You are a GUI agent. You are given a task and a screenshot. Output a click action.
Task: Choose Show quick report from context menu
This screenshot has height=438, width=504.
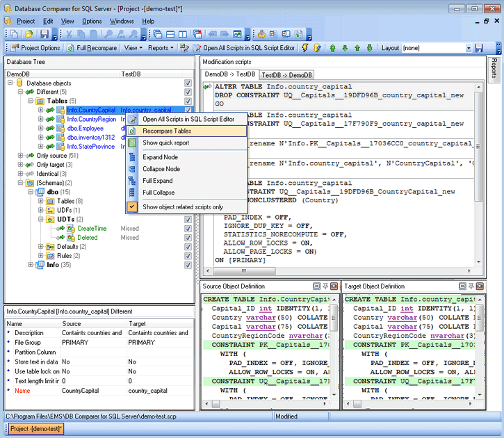click(x=186, y=143)
